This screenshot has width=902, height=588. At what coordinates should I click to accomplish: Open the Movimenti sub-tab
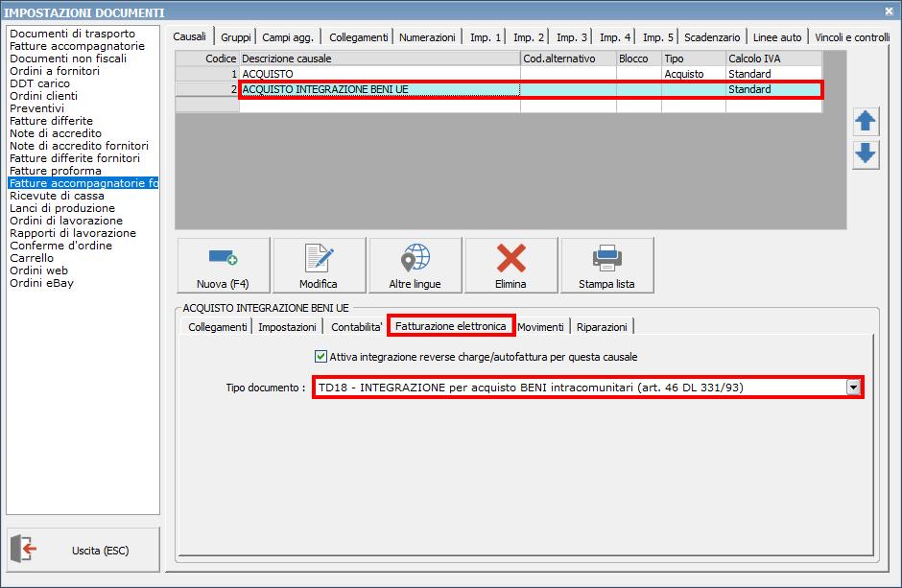pyautogui.click(x=541, y=327)
